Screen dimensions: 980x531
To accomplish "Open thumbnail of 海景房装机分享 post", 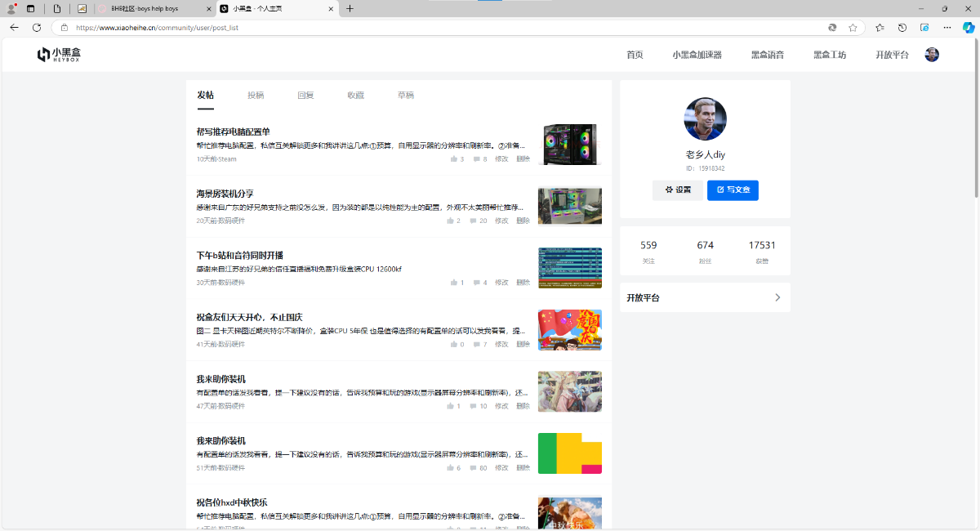I will coord(570,206).
